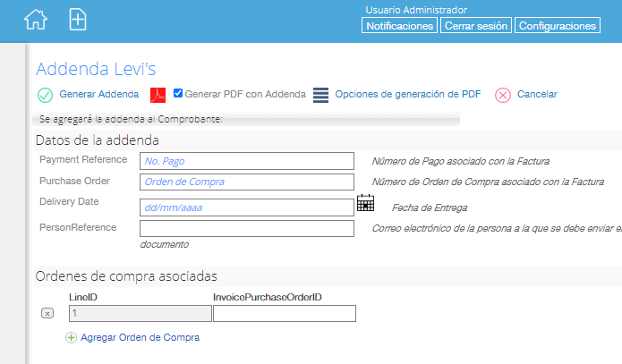Image resolution: width=622 pixels, height=364 pixels.
Task: Focus the Purchase Order field
Action: click(x=247, y=182)
